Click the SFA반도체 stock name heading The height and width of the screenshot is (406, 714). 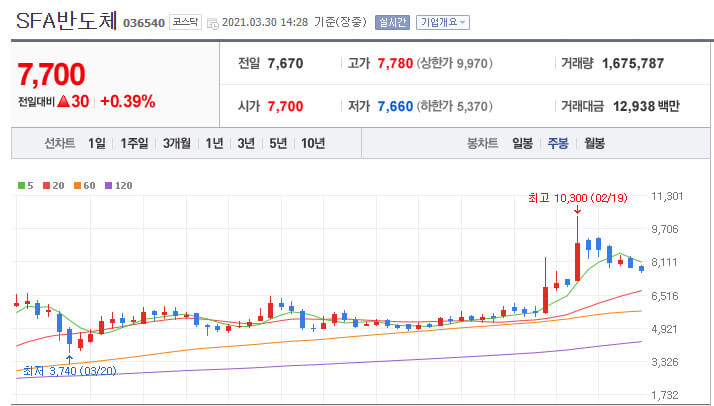[x=67, y=21]
